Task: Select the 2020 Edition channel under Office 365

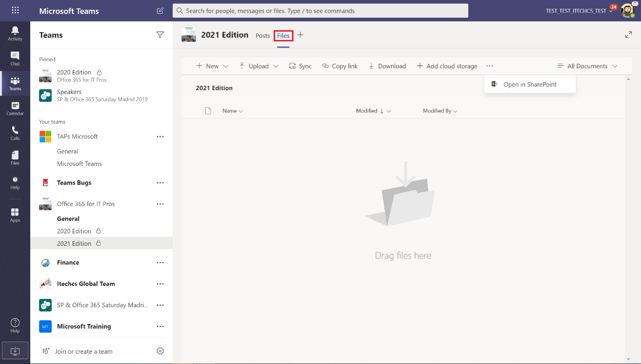Action: pyautogui.click(x=74, y=231)
